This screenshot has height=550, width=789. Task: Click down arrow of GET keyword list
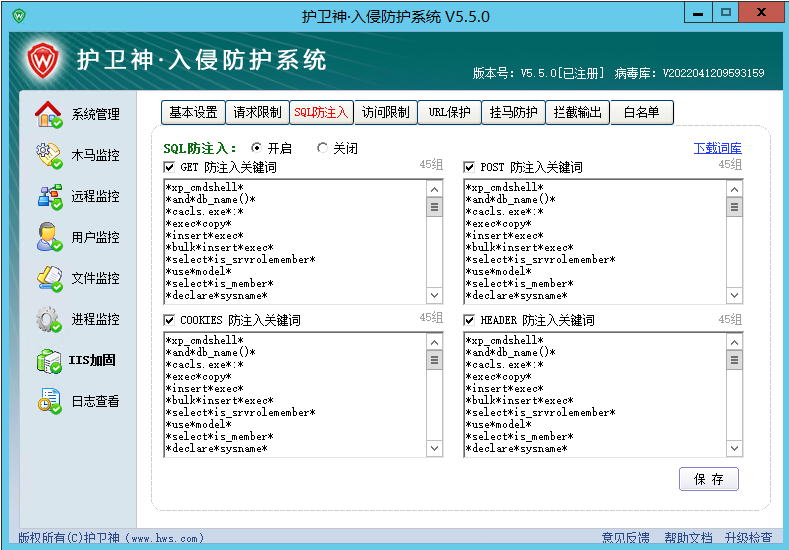click(434, 295)
